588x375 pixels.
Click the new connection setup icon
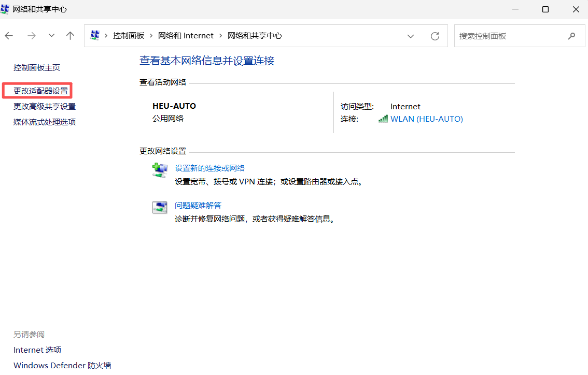[x=160, y=170]
